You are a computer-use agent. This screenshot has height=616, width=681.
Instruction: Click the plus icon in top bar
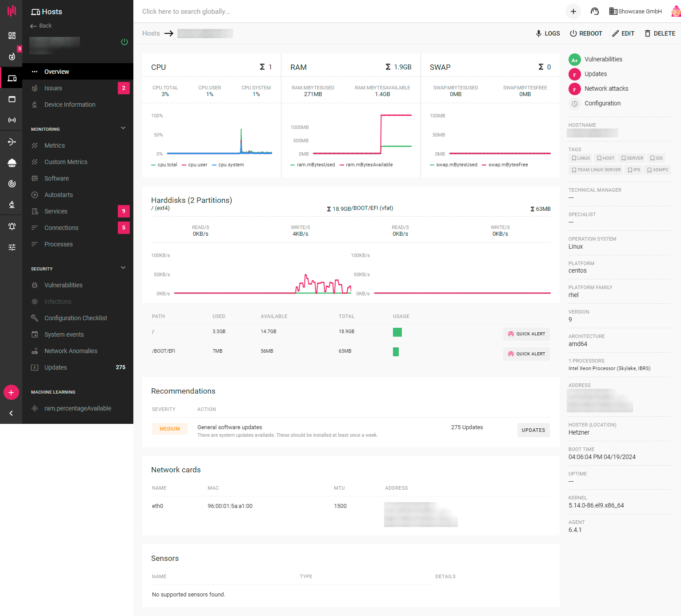[573, 12]
